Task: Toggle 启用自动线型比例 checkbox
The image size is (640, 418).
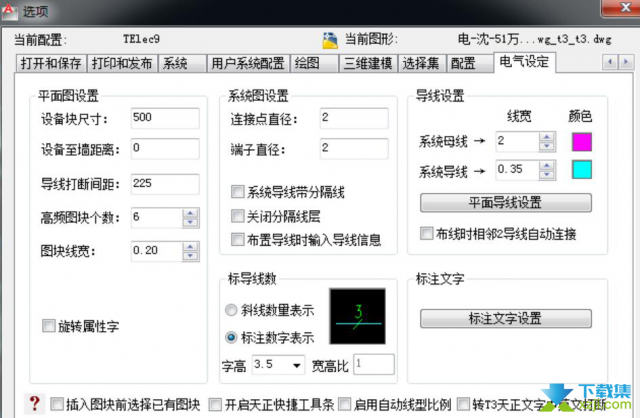Action: click(344, 404)
